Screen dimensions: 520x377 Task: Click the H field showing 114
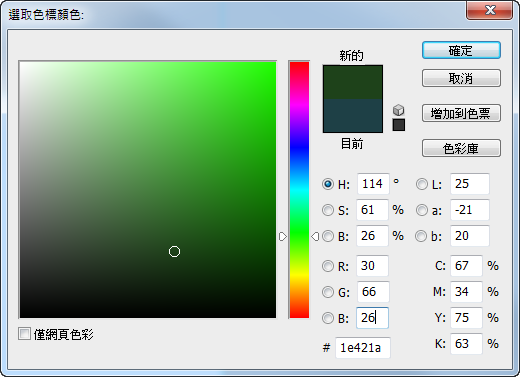point(373,184)
